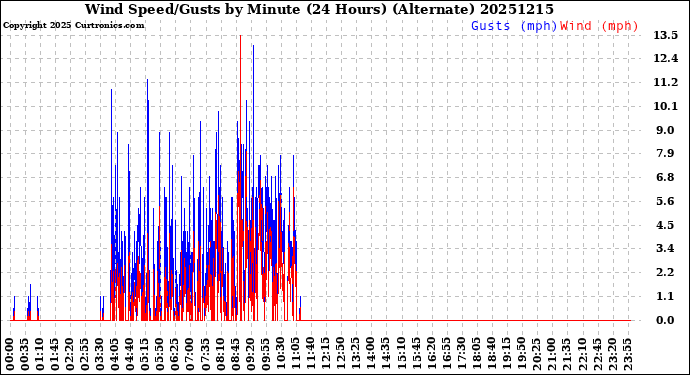
Task: Click the 10.1 y-axis value
Action: (665, 106)
